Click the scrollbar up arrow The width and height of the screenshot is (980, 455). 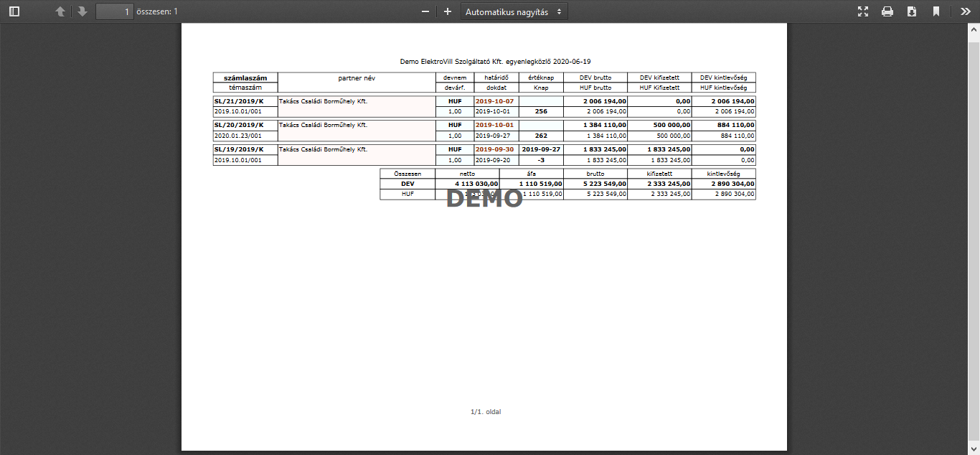(974, 29)
